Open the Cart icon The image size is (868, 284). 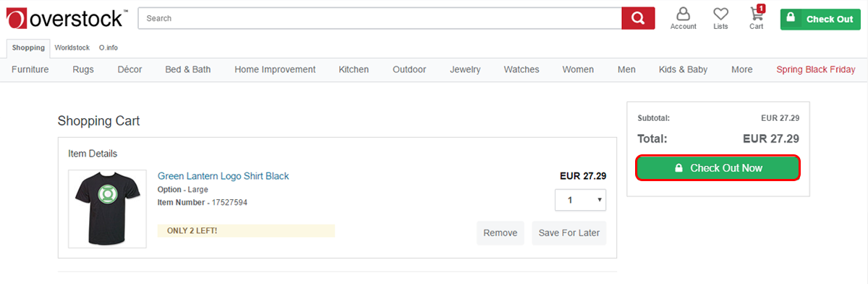click(x=757, y=18)
